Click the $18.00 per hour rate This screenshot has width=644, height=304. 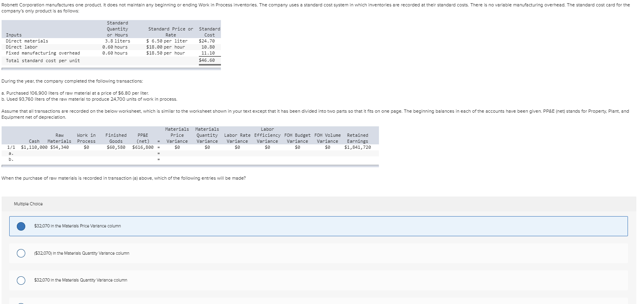point(166,47)
